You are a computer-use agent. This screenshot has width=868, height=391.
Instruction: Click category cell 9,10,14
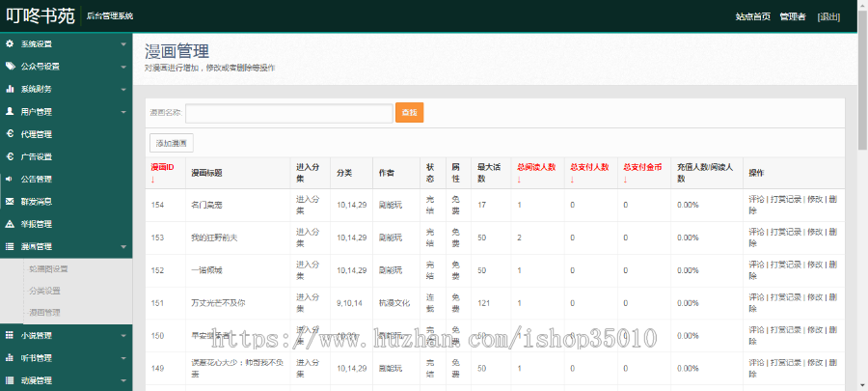click(x=349, y=303)
